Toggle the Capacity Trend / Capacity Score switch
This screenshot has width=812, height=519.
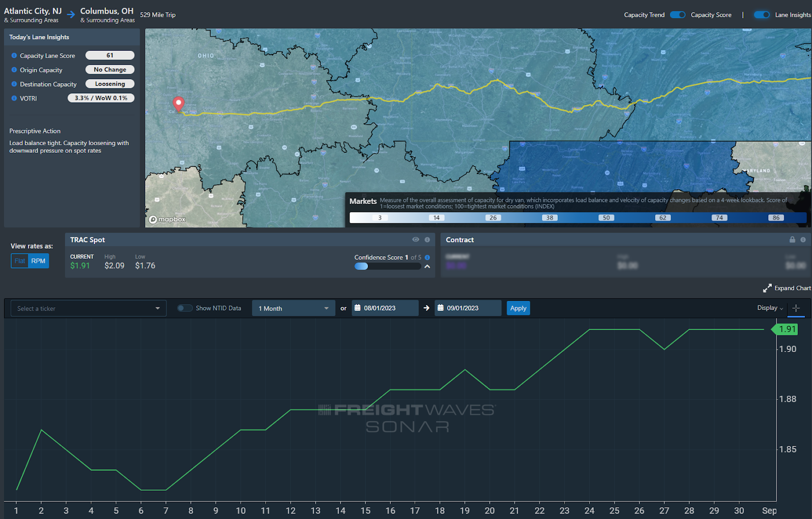click(x=678, y=15)
